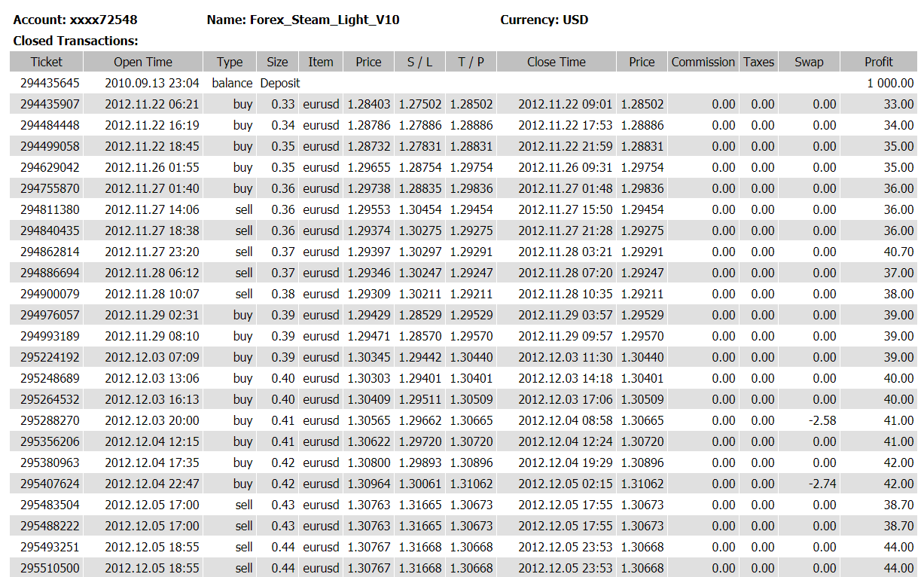Click the Item column header
The height and width of the screenshot is (577, 924).
coord(321,62)
